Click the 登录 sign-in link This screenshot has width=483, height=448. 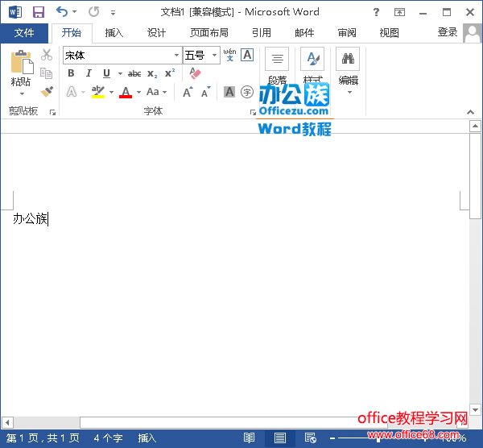click(448, 32)
